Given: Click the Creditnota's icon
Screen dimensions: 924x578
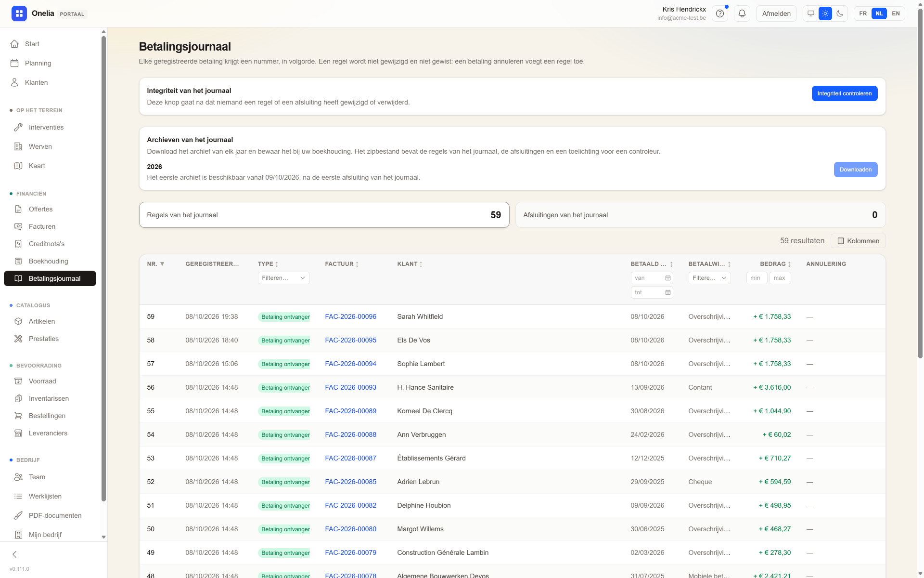Looking at the screenshot, I should click(18, 244).
